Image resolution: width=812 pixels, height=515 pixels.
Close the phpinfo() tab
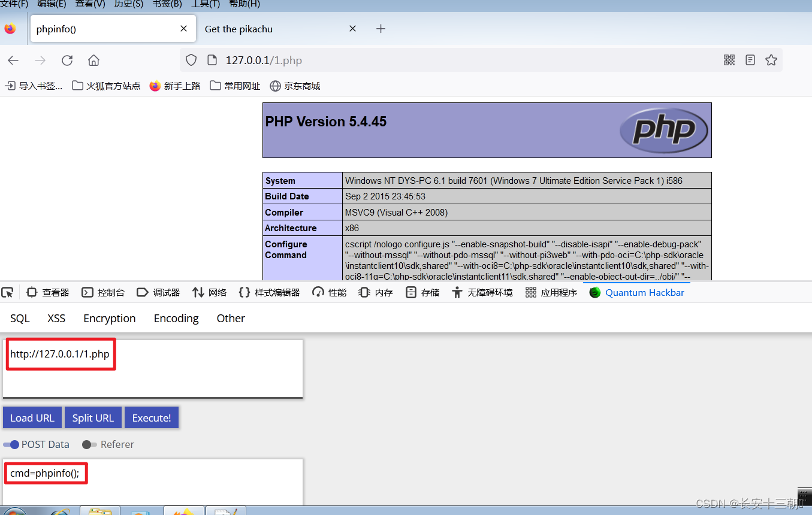[x=184, y=29]
